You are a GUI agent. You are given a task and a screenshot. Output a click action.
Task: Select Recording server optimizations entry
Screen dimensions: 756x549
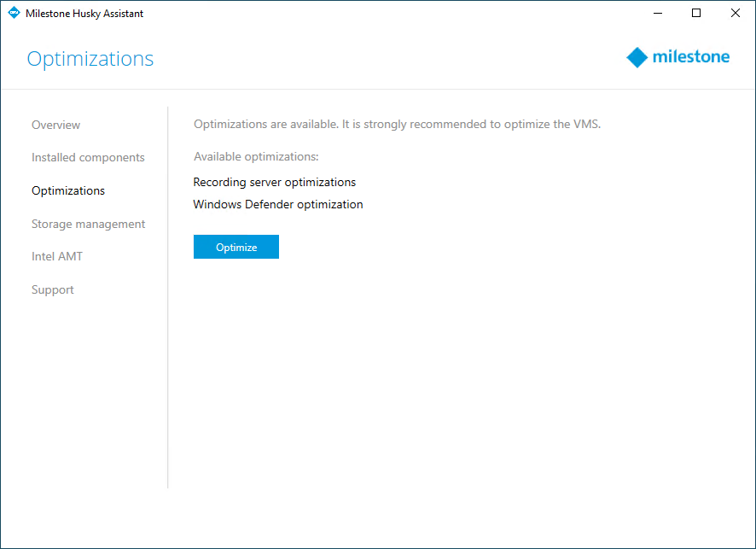point(275,183)
